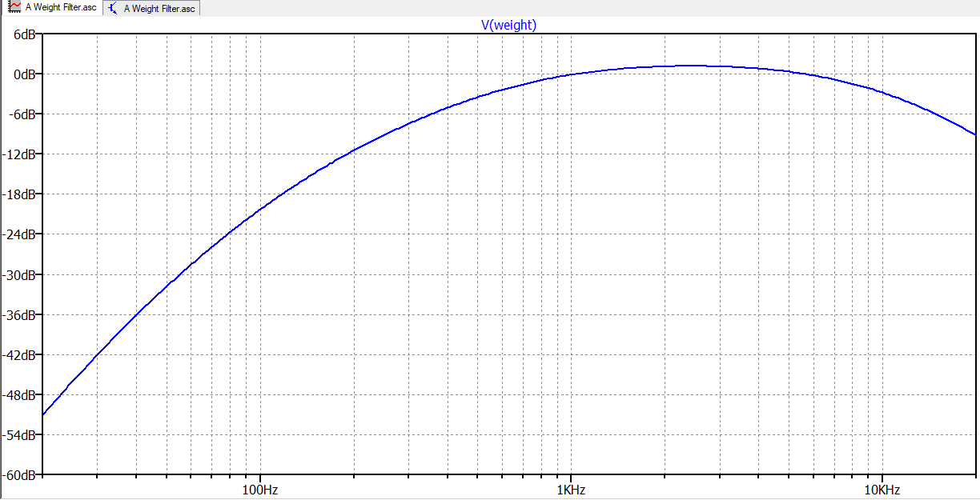
Task: Click the 0dB axis label
Action: [25, 74]
